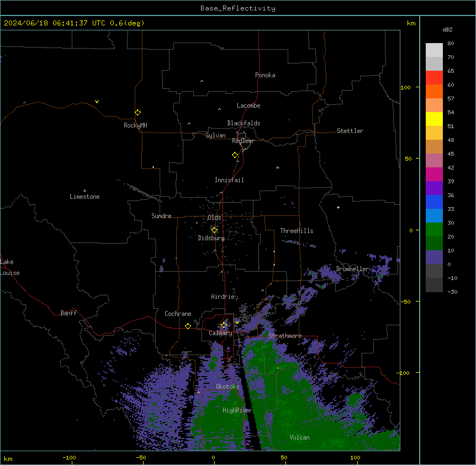Click the Airdrie city label
Image resolution: width=476 pixels, height=465 pixels.
[223, 297]
